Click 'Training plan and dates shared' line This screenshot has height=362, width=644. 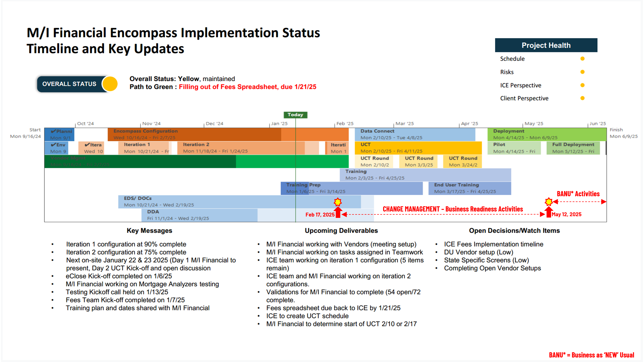[x=138, y=308]
